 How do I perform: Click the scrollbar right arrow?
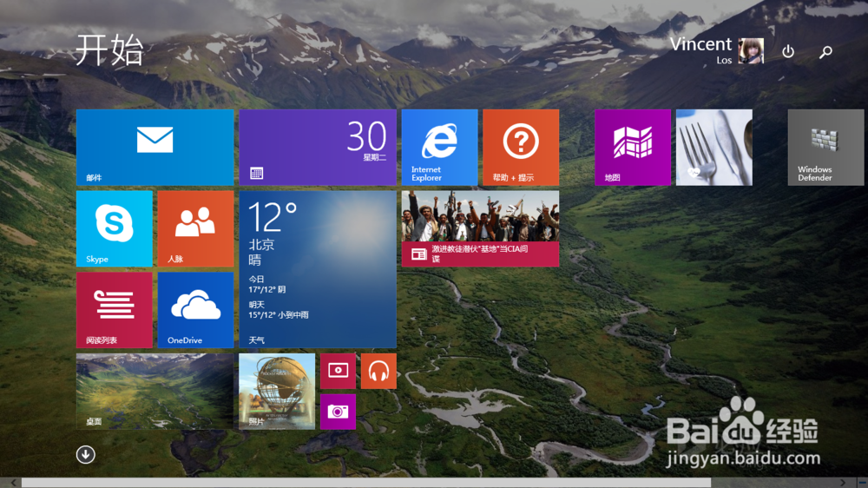click(x=843, y=483)
